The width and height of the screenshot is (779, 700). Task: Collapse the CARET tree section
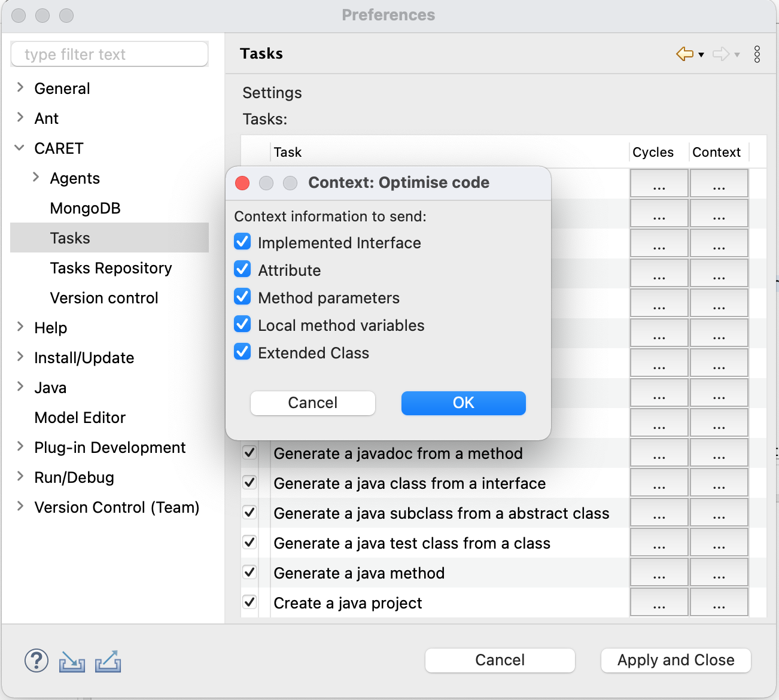coord(20,148)
